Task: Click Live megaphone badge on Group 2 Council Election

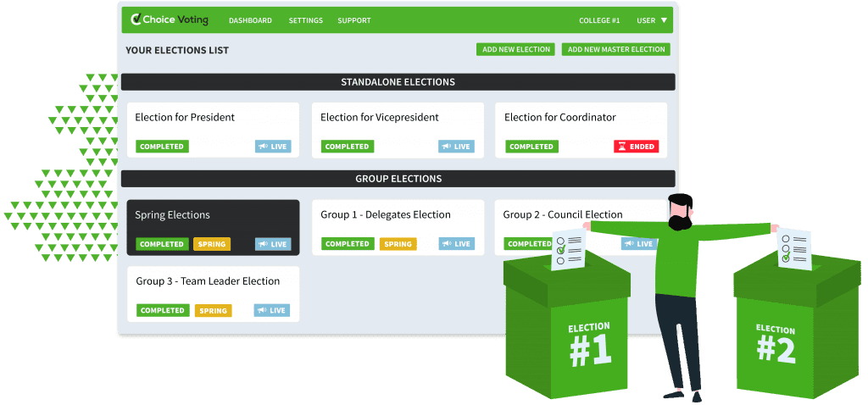Action: pyautogui.click(x=638, y=244)
